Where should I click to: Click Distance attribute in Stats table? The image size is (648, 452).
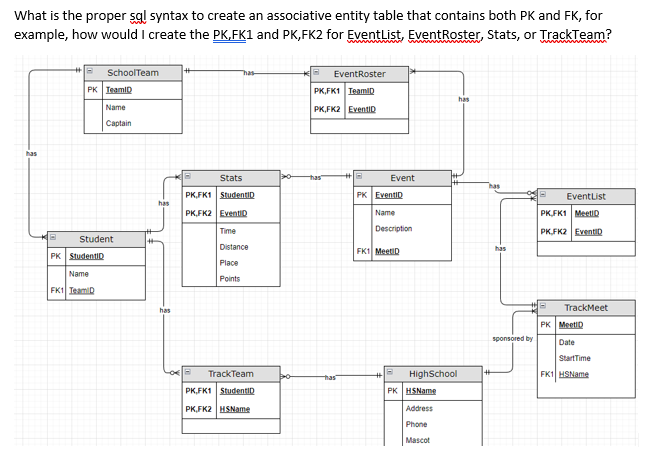click(x=234, y=247)
